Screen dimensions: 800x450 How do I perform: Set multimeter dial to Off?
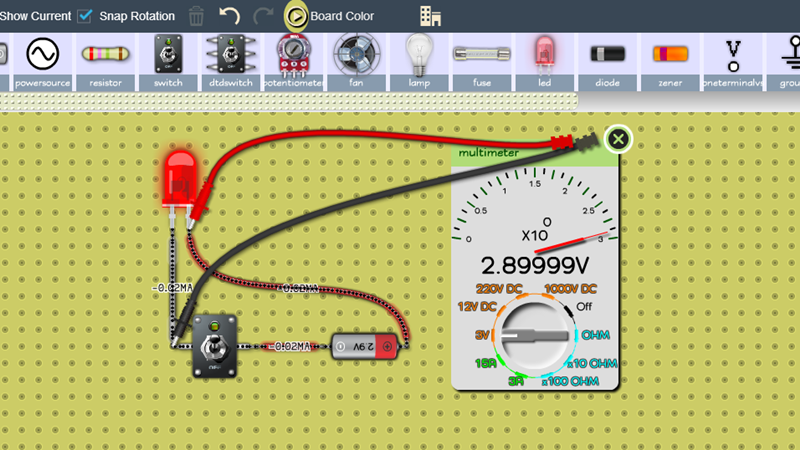[584, 306]
